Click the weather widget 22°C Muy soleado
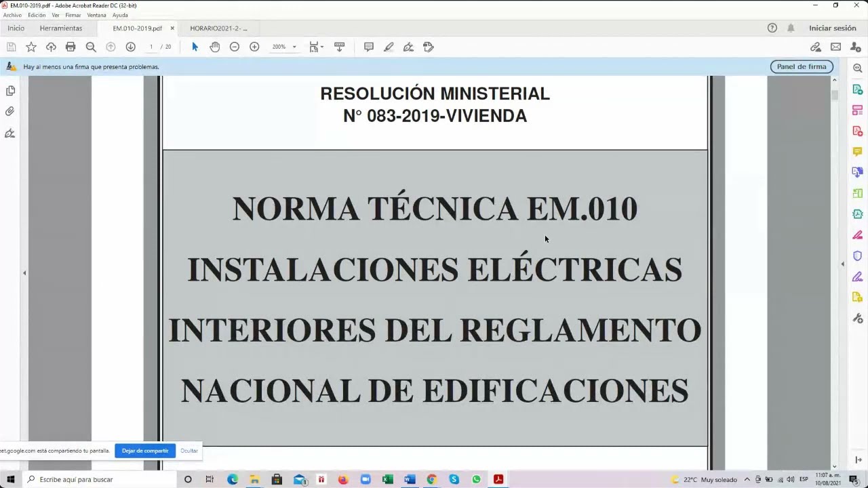The height and width of the screenshot is (488, 868). (x=704, y=479)
